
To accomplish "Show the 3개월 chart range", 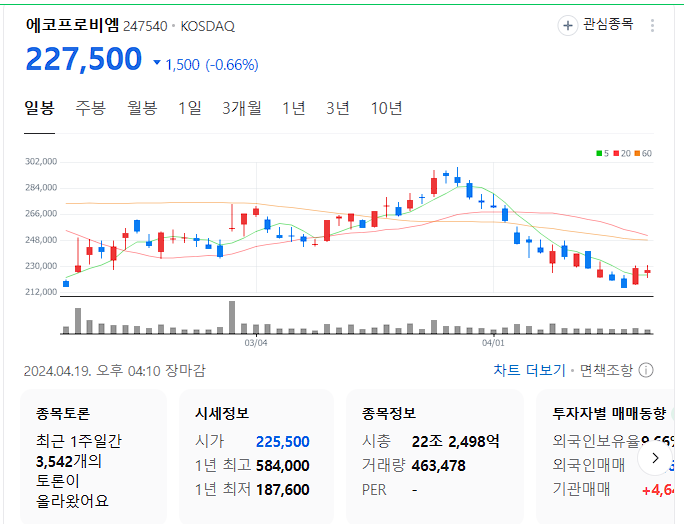I will pos(242,108).
